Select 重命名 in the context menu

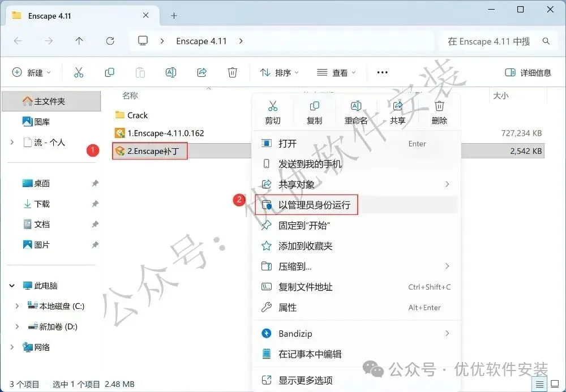click(356, 113)
